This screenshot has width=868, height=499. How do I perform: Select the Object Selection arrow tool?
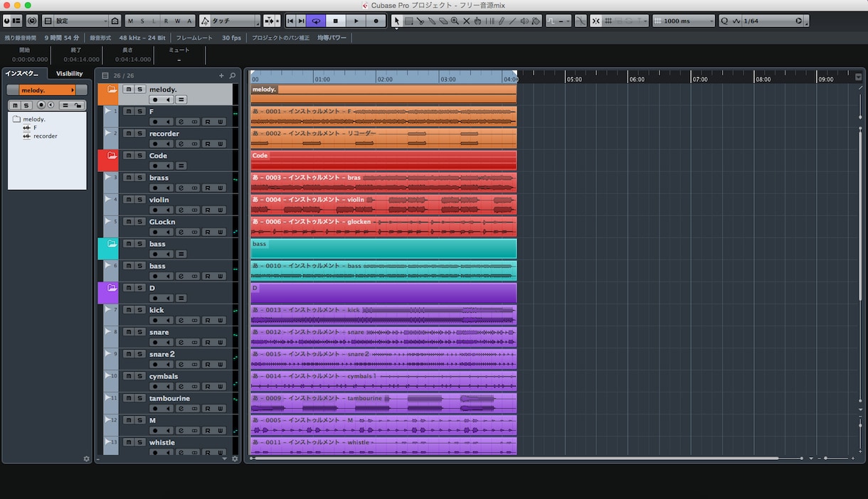click(397, 21)
